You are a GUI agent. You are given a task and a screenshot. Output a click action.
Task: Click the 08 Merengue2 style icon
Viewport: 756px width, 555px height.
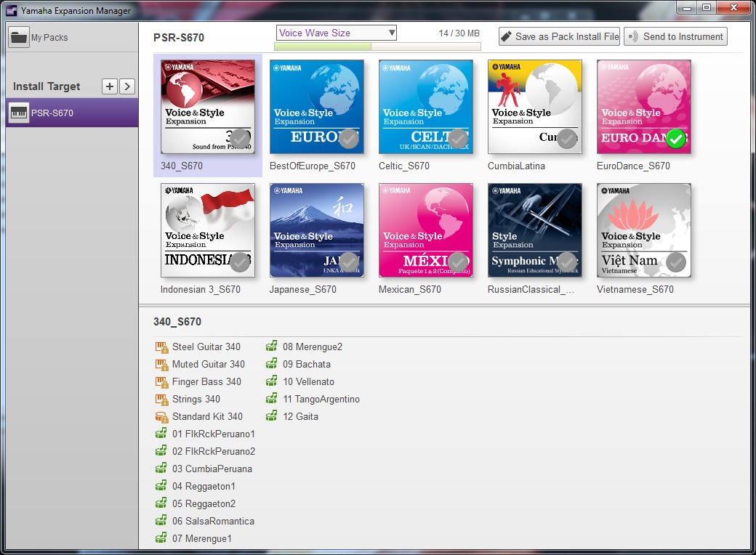point(272,347)
